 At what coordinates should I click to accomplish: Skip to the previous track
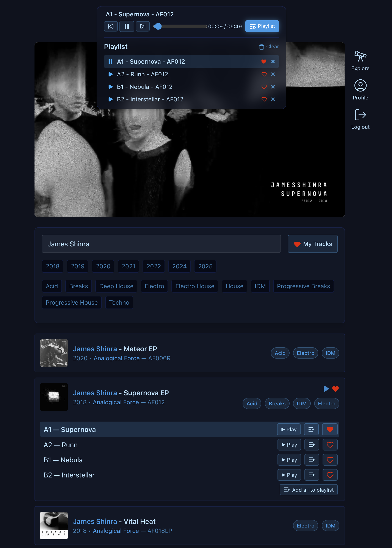(111, 26)
